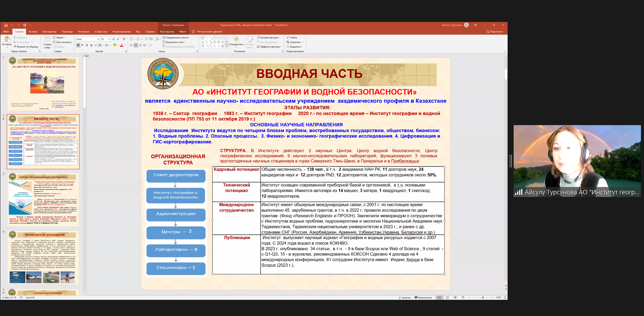Open Заметки notes pane

coord(405,297)
